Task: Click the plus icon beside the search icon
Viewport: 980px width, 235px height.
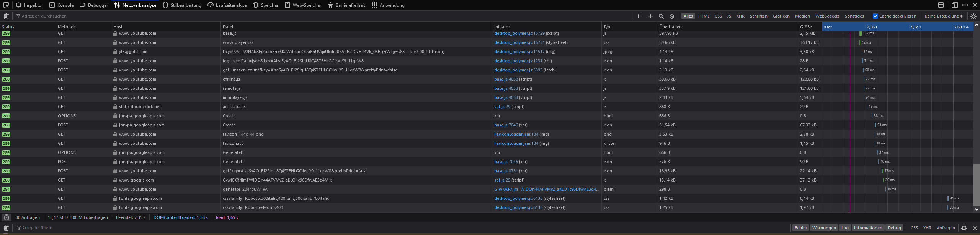Action: pos(650,16)
